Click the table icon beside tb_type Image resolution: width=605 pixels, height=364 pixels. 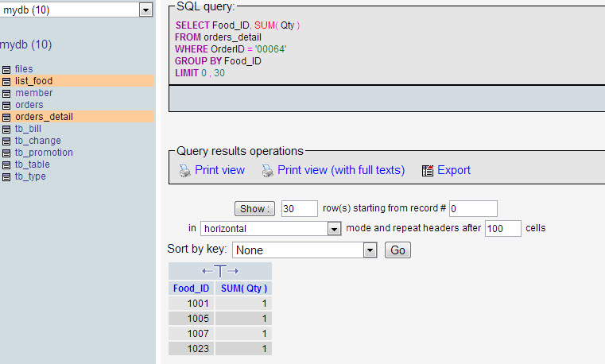coord(6,177)
